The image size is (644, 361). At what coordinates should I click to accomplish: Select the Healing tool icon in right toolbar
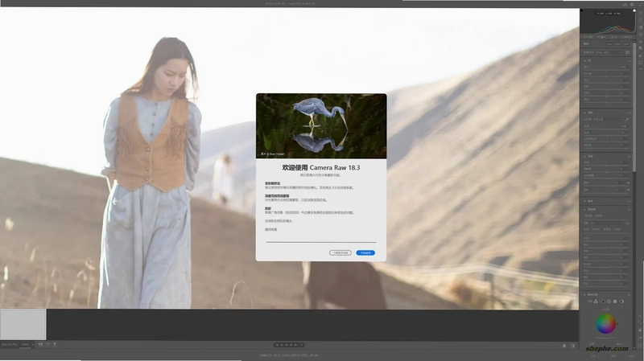(641, 27)
